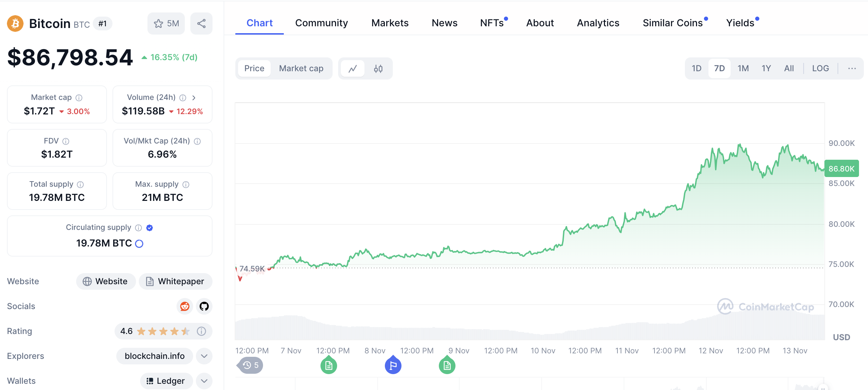Open the Community tab

tap(322, 23)
